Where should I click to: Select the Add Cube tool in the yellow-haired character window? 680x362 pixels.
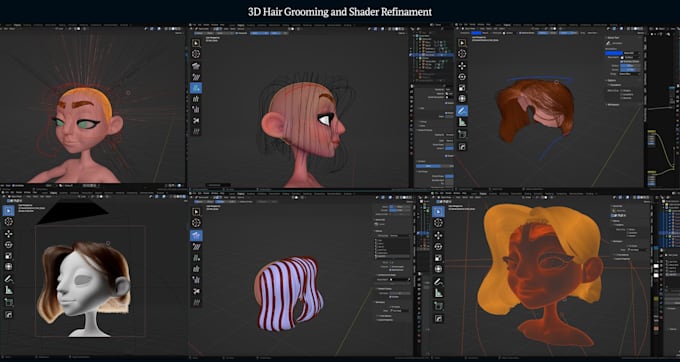(x=438, y=306)
